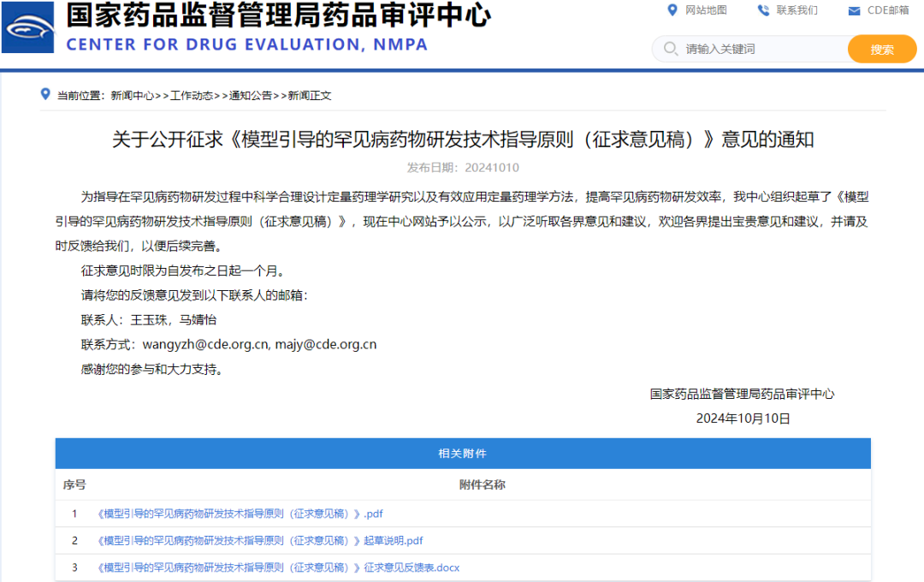This screenshot has height=582, width=924.
Task: Click the 请输入关键词 search input field
Action: [x=736, y=49]
